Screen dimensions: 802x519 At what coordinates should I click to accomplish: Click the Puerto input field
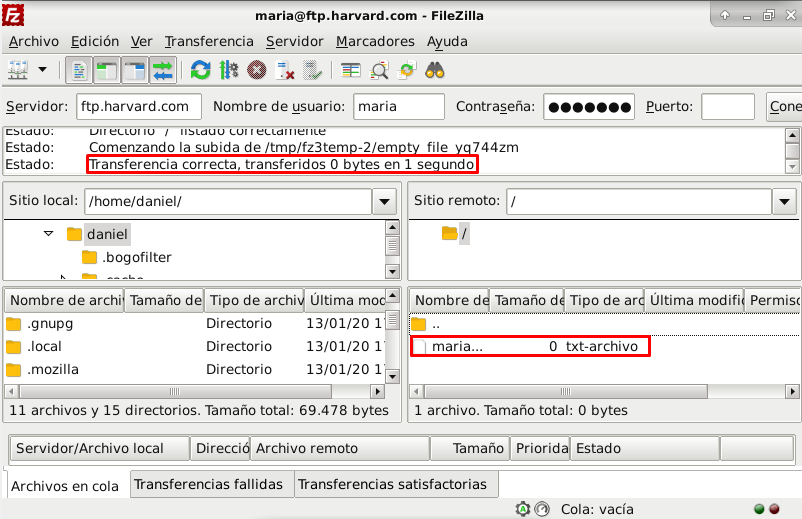[727, 106]
